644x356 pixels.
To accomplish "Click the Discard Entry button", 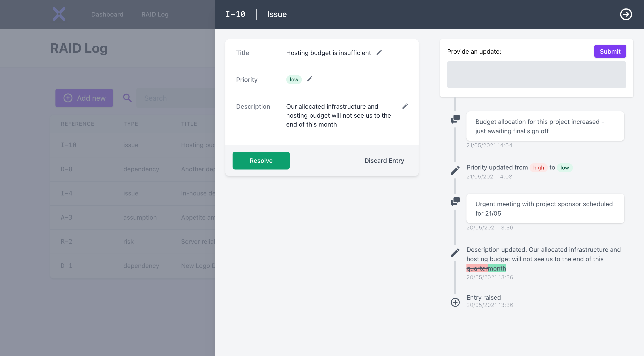I will 384,160.
